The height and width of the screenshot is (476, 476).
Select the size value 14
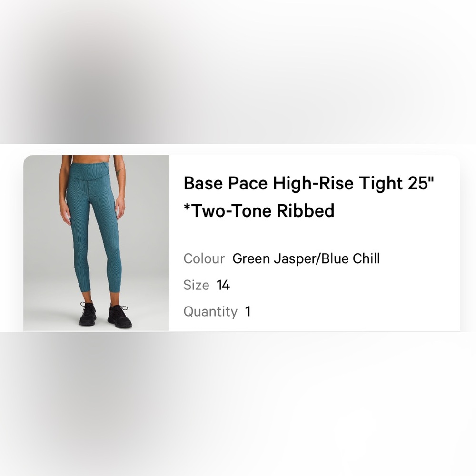(x=223, y=285)
